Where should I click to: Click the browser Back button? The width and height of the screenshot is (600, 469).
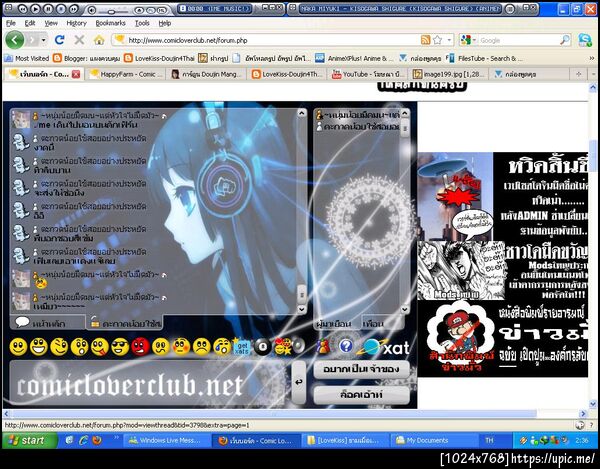click(15, 40)
